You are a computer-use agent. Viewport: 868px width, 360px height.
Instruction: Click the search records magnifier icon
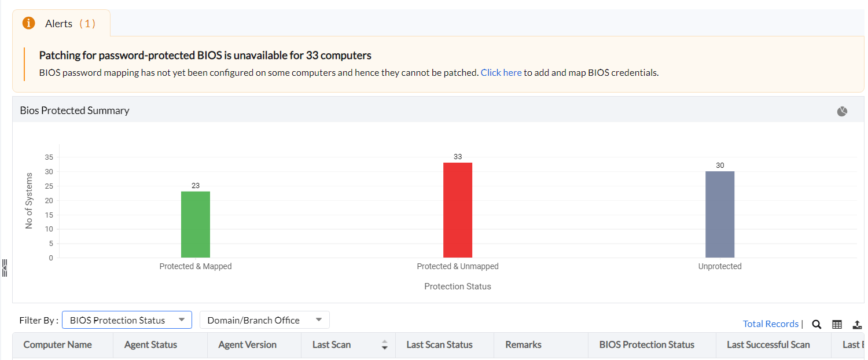(816, 324)
